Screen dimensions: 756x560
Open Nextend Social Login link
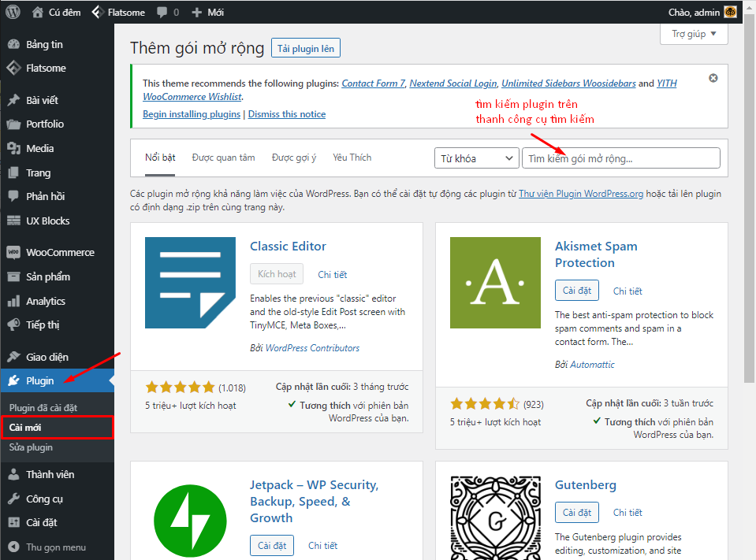pyautogui.click(x=452, y=83)
